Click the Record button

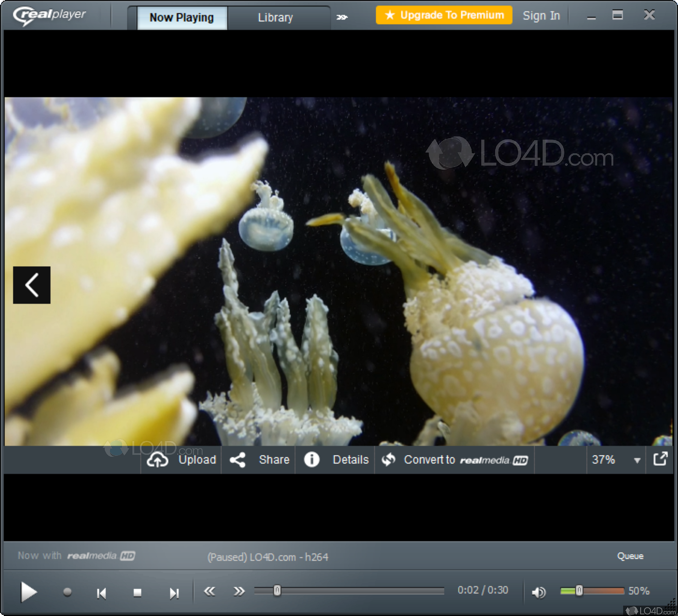point(67,592)
